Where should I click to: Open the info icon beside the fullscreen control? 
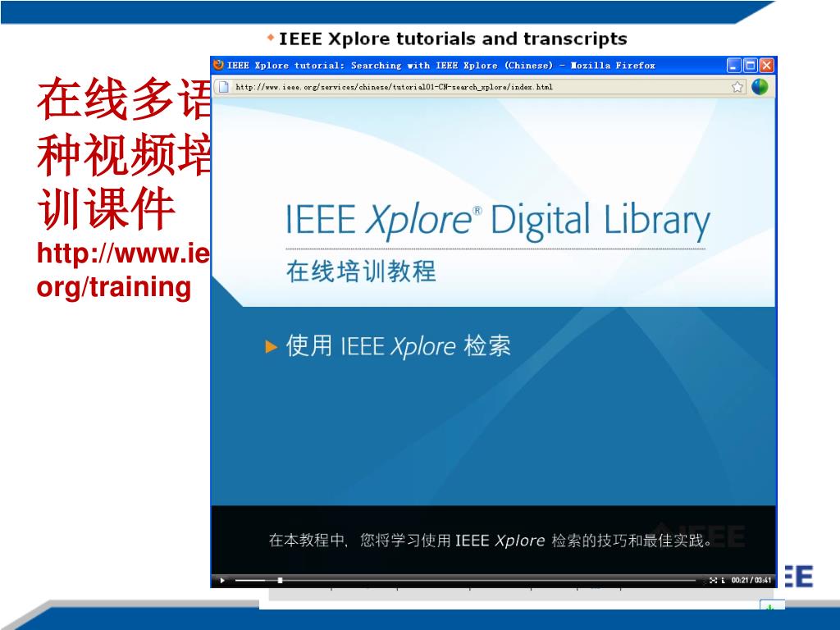[723, 580]
